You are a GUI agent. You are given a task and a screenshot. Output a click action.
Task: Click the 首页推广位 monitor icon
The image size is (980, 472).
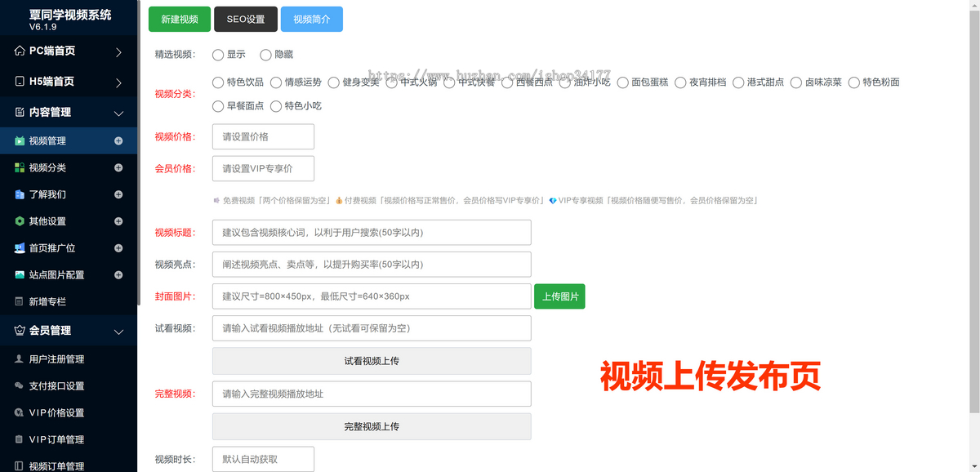[x=20, y=248]
